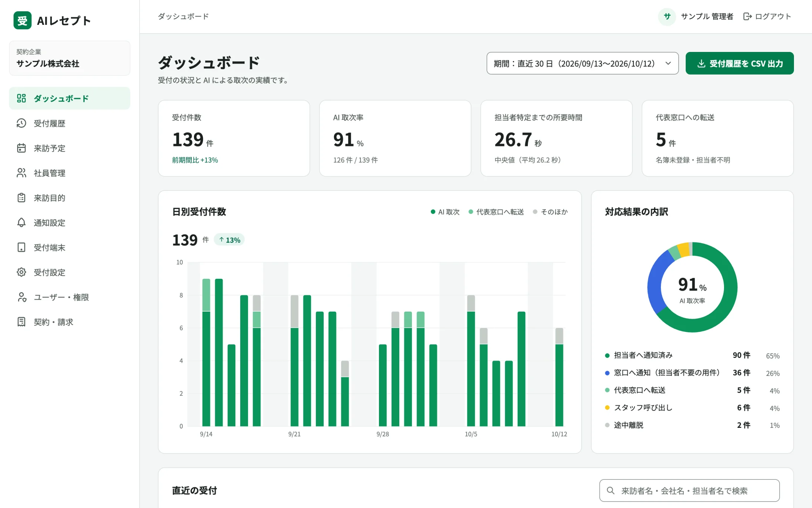Click the 受付件数 139件 card
Image resolution: width=812 pixels, height=508 pixels.
tap(234, 138)
